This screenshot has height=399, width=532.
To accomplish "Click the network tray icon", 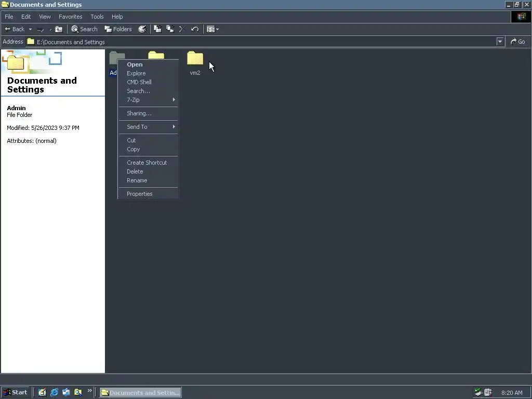I will [x=478, y=393].
